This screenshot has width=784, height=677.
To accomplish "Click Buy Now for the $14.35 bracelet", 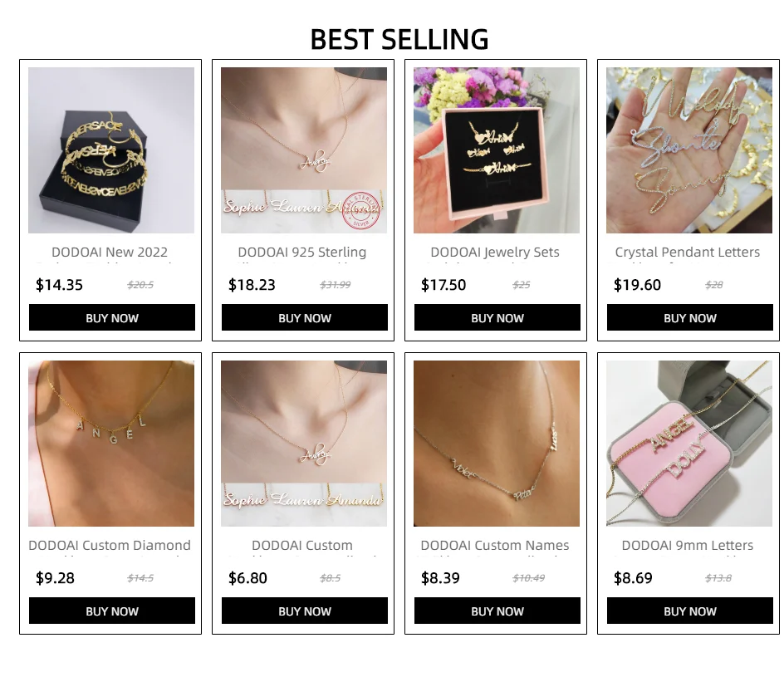I will point(112,317).
